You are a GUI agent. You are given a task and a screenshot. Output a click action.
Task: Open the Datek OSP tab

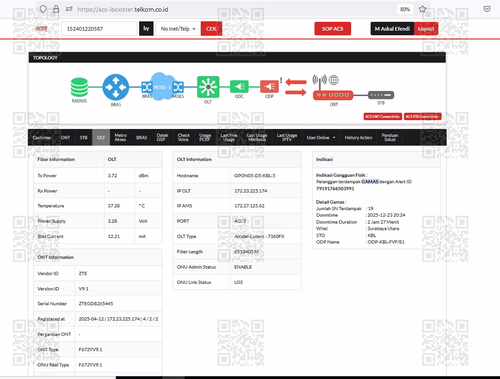click(x=162, y=137)
